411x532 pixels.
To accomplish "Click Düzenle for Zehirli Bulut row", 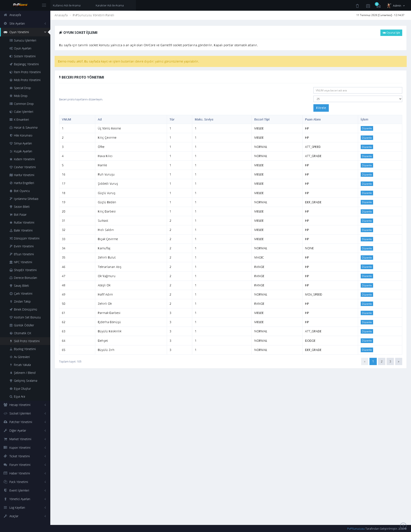I will point(367,257).
